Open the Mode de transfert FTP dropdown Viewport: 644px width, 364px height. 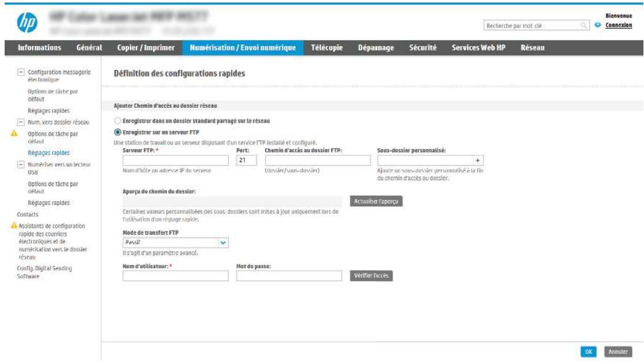click(x=175, y=242)
